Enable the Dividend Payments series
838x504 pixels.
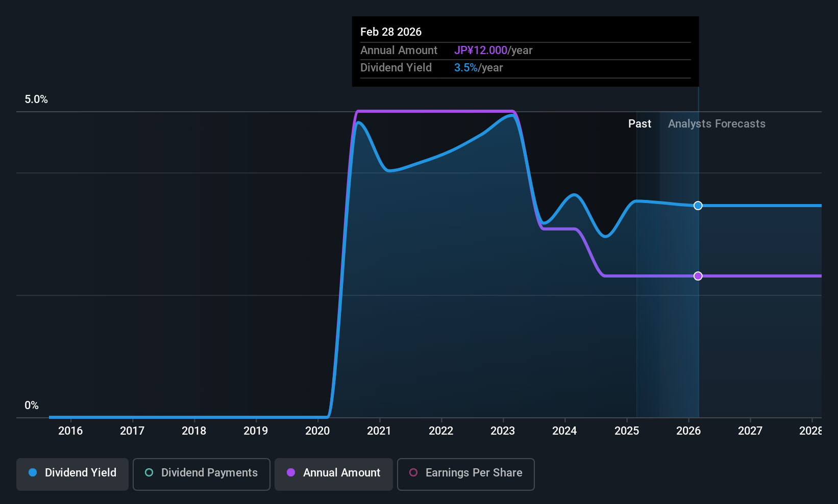click(x=201, y=474)
